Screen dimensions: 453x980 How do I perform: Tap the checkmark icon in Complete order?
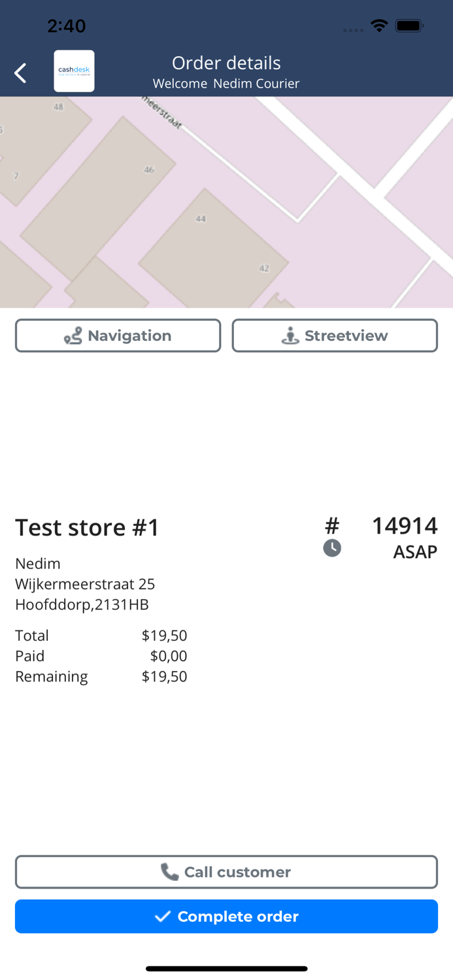(162, 917)
